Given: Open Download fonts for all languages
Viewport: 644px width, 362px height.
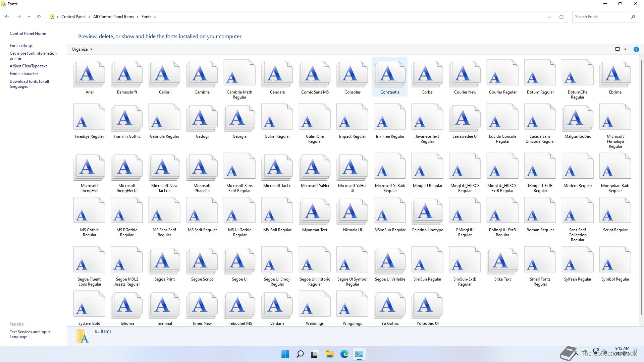Looking at the screenshot, I should 29,84.
